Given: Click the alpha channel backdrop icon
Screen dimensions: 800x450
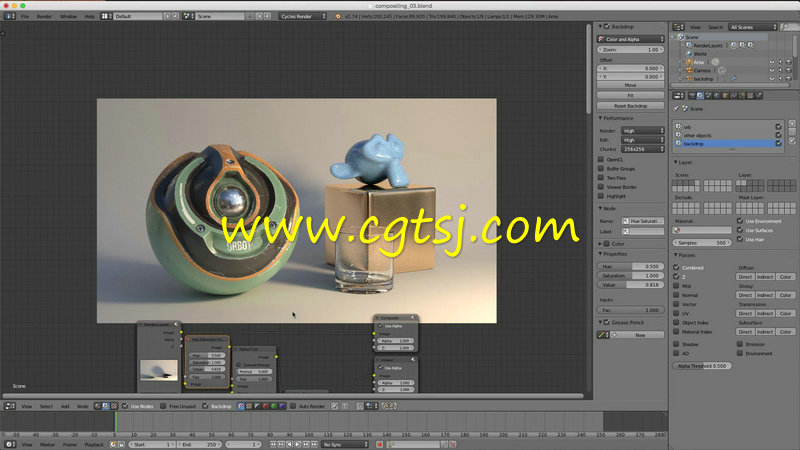Looking at the screenshot, I should [x=257, y=406].
